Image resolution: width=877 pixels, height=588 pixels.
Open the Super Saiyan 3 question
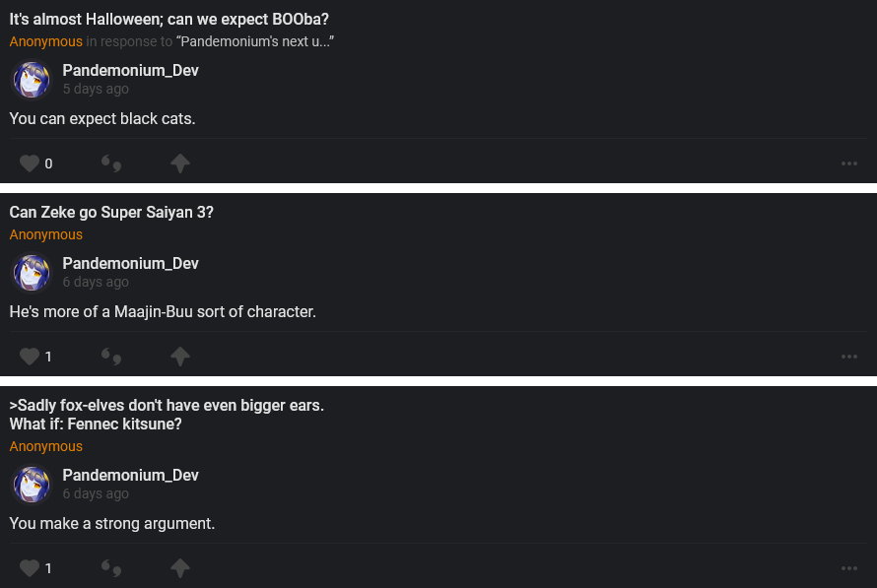111,213
